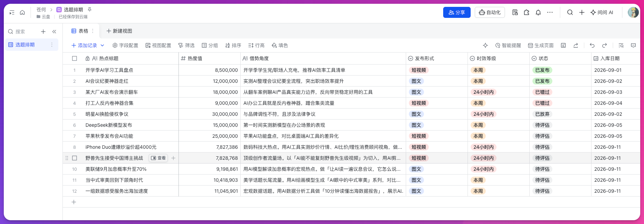Viewport: 644px width, 224px height.
Task: Open 排序 sort tool
Action: pyautogui.click(x=233, y=45)
